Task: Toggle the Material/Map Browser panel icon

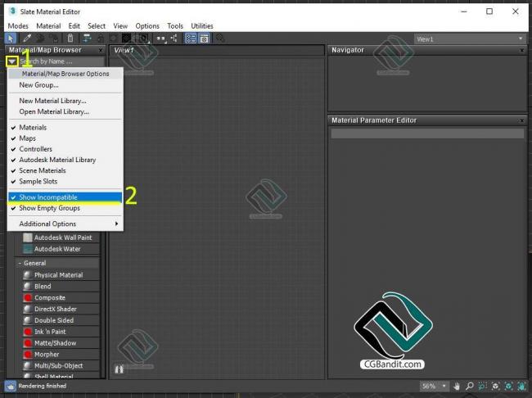Action: coord(191,38)
